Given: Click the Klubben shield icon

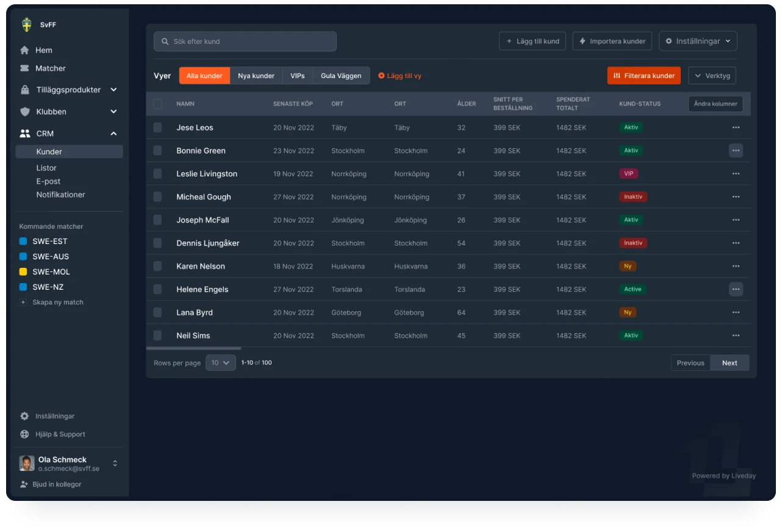Looking at the screenshot, I should (x=24, y=112).
